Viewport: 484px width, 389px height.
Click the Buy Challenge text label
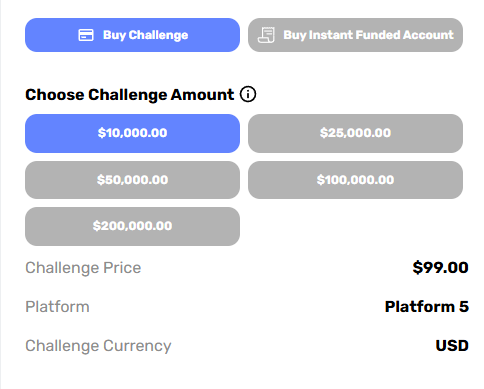(x=145, y=35)
